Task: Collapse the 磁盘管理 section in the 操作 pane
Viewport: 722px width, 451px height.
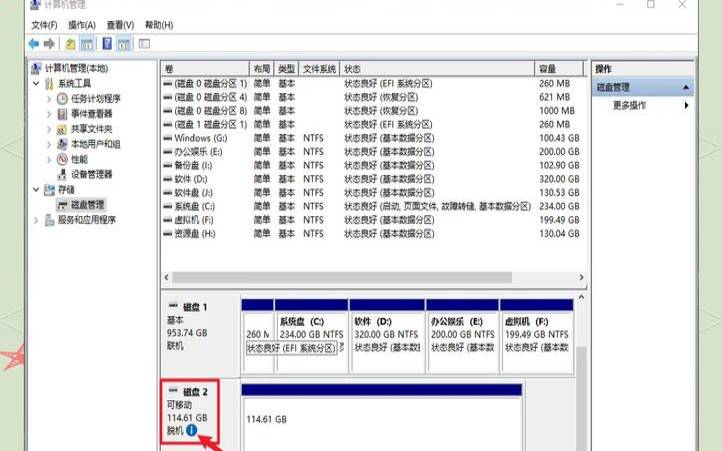Action: click(x=686, y=87)
